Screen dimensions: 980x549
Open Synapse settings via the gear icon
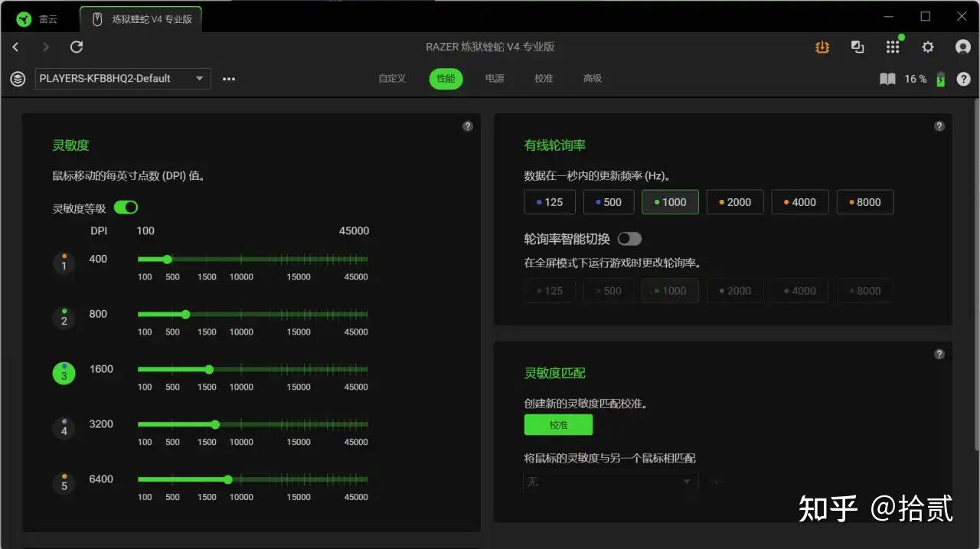[x=927, y=47]
